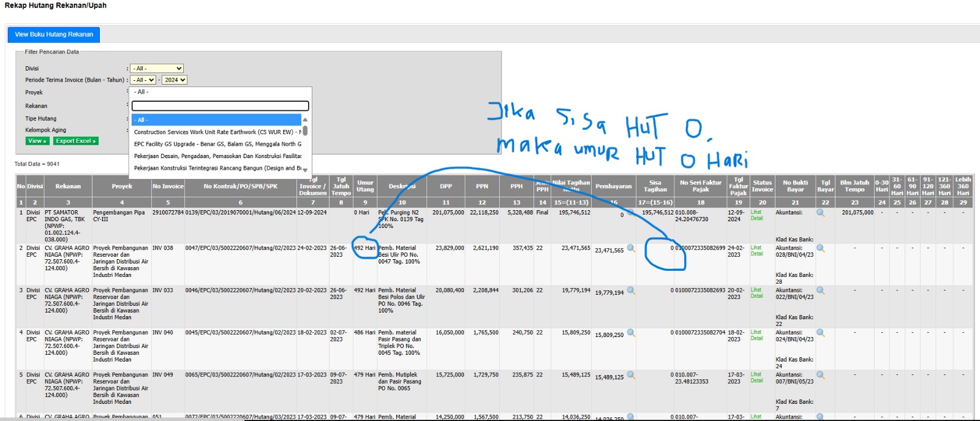Select '- All -' highlighted option in Proyek list
The width and height of the screenshot is (980, 421).
click(216, 120)
